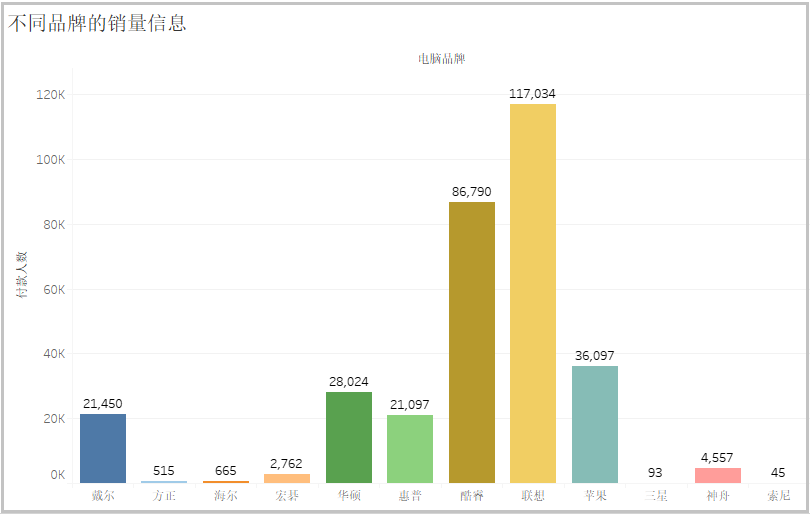Click the 0K axis tick label

click(58, 475)
